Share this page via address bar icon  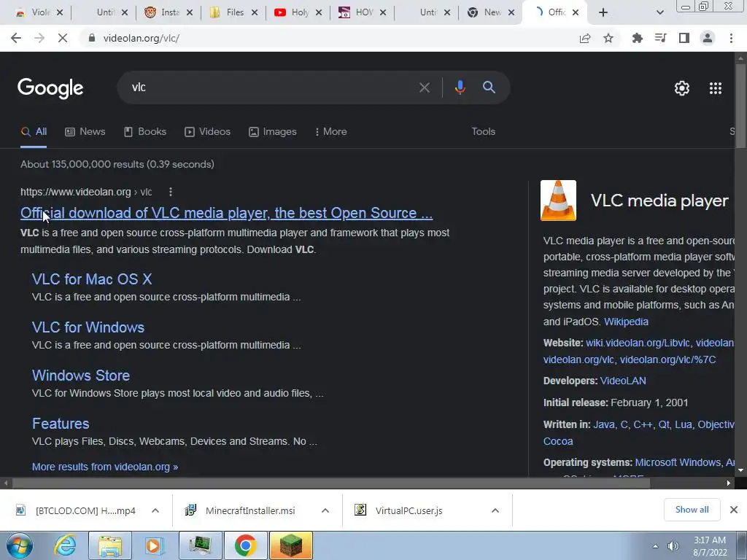[x=585, y=38]
